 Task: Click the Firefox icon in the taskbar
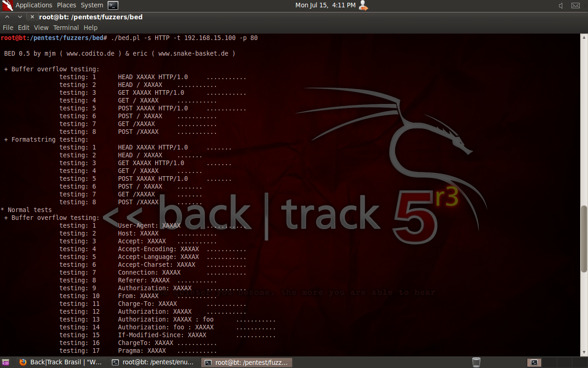(23, 362)
